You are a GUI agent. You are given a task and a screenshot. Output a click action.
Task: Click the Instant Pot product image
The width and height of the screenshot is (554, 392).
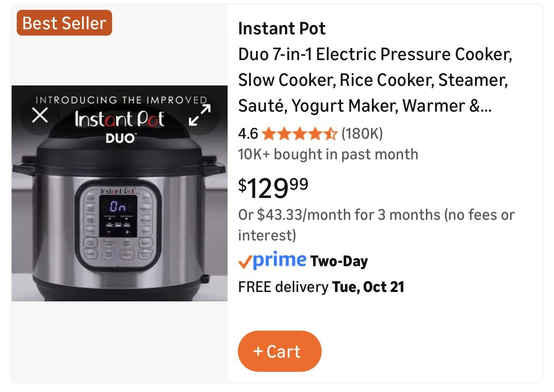119,194
